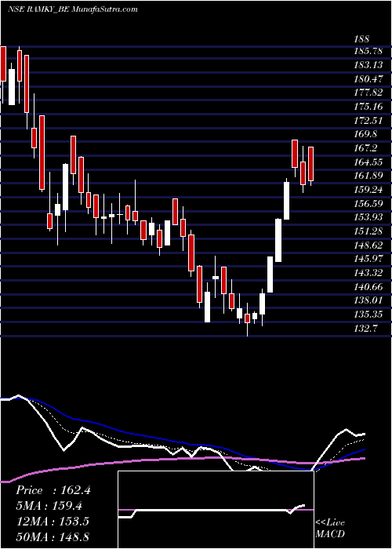392x549 pixels.
Task: Click the 'Price : 162.4' readout
Action: point(53,490)
